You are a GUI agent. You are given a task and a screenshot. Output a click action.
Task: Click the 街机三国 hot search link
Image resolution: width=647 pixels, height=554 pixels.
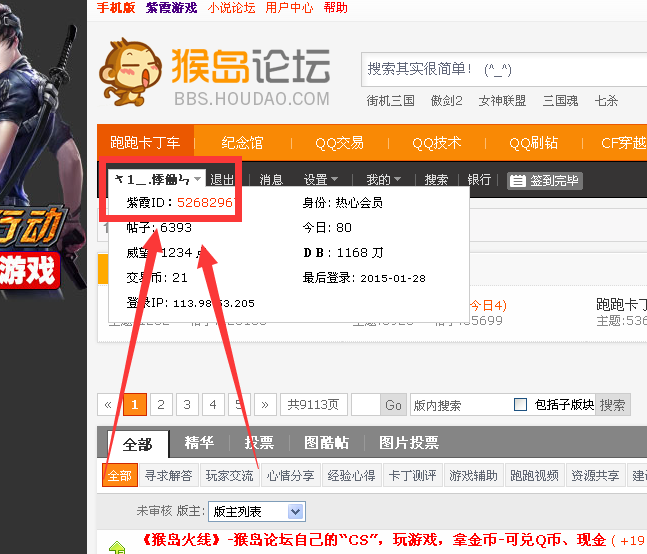click(x=390, y=101)
